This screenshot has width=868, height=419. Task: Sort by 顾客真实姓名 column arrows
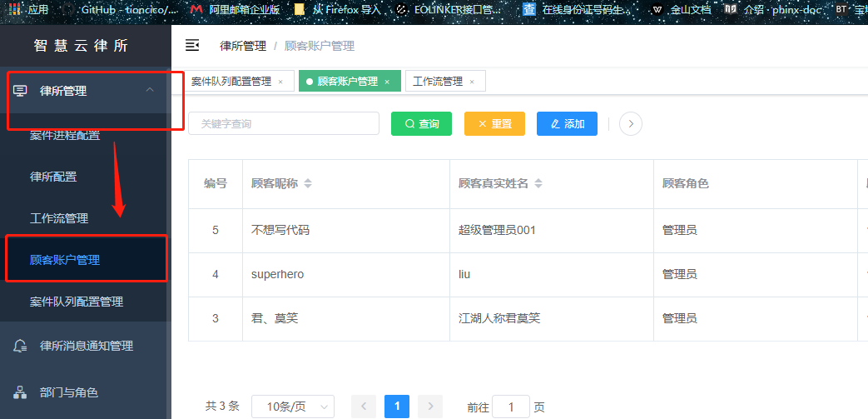pyautogui.click(x=538, y=183)
